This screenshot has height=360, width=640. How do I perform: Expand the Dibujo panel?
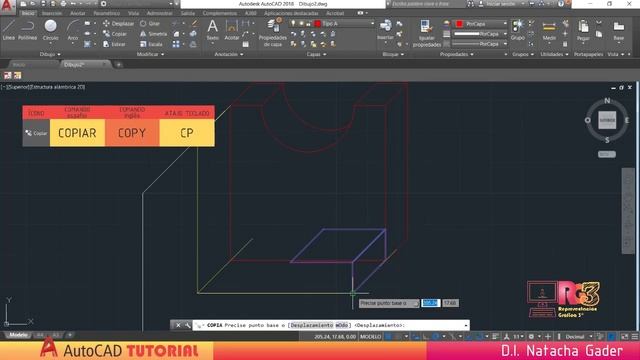coord(50,54)
